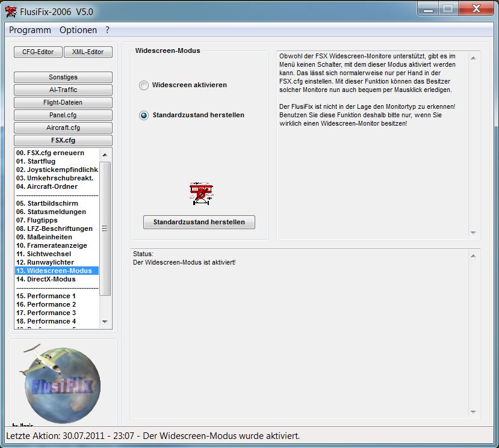Viewport: 499px width, 448px height.
Task: Select 09. Maßeinheiten entry
Action: click(x=57, y=237)
